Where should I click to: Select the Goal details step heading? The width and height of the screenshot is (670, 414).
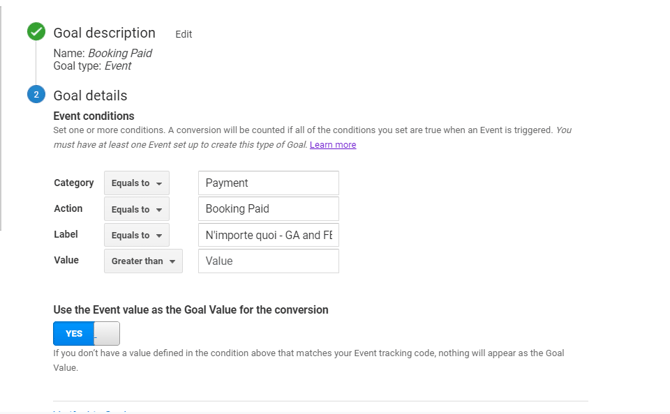pyautogui.click(x=90, y=96)
